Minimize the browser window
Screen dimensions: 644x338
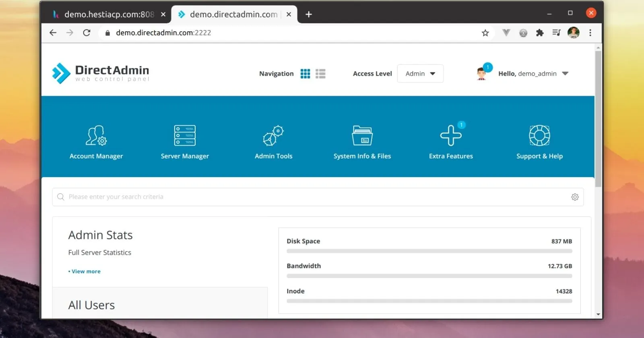(549, 13)
